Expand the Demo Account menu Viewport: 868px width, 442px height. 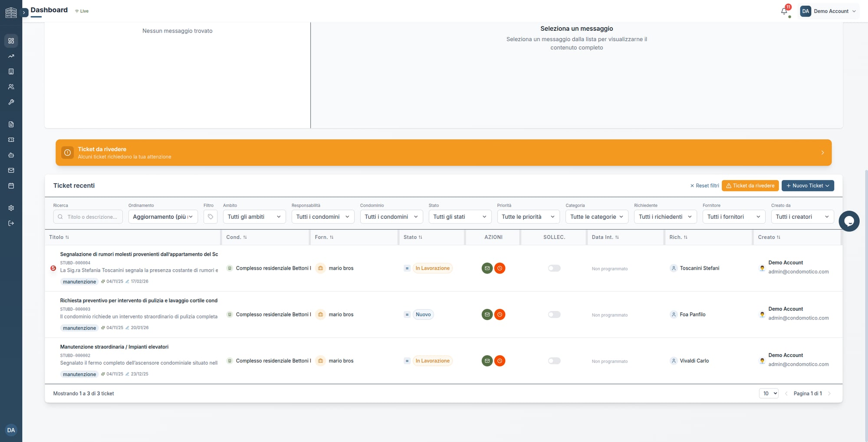[829, 11]
